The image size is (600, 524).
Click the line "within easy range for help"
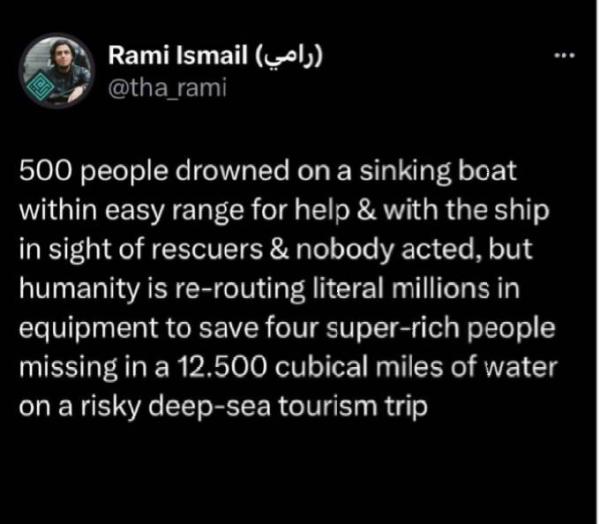click(284, 212)
